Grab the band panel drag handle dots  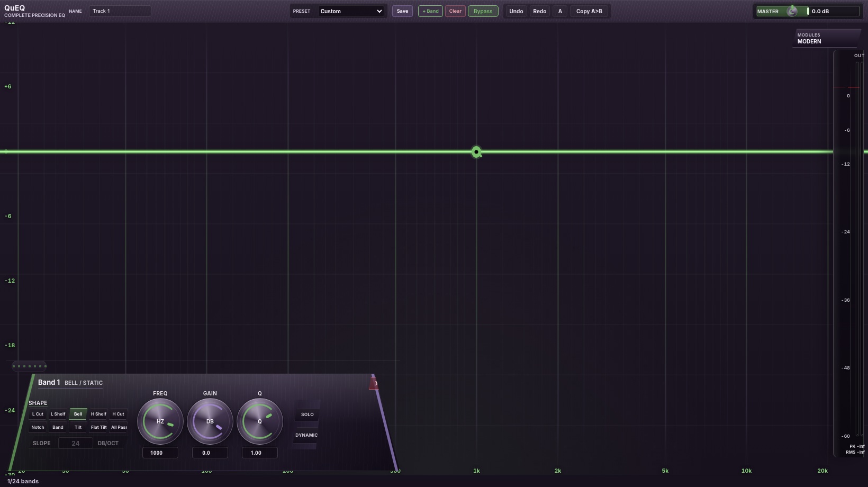(x=29, y=366)
